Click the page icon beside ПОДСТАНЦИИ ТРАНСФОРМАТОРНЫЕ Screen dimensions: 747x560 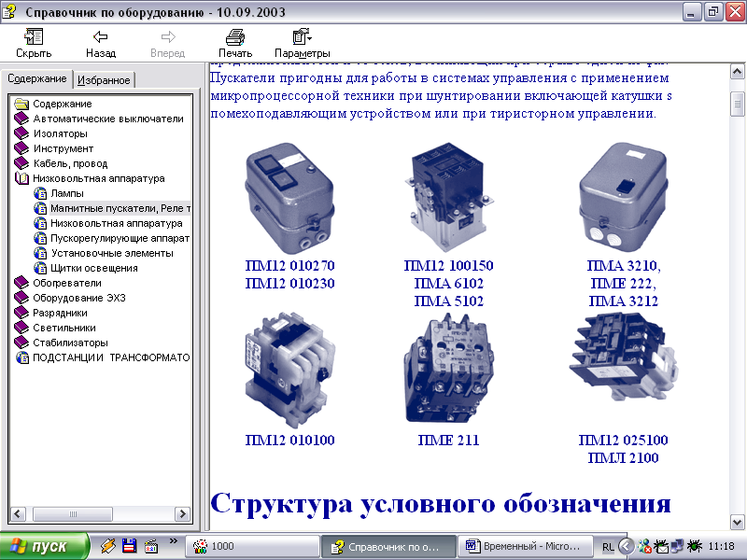tap(21, 357)
